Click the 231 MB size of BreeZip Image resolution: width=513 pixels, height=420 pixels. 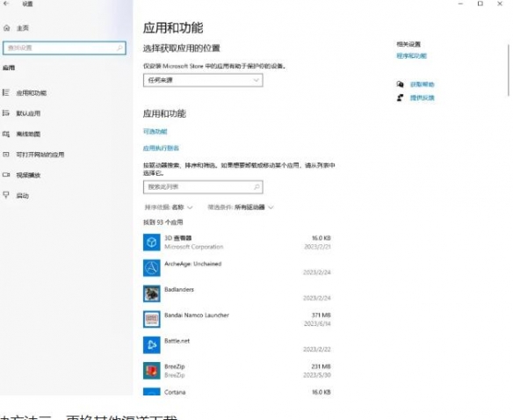(x=321, y=366)
